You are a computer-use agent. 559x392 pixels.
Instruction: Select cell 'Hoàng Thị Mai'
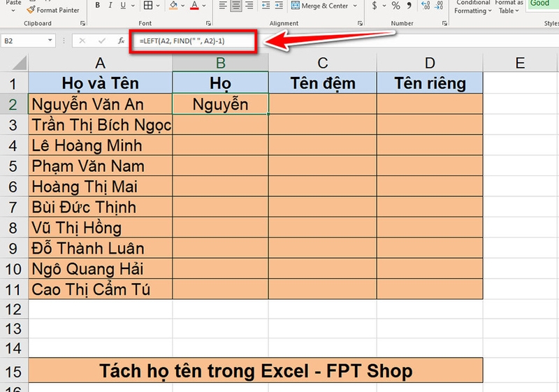(x=101, y=187)
